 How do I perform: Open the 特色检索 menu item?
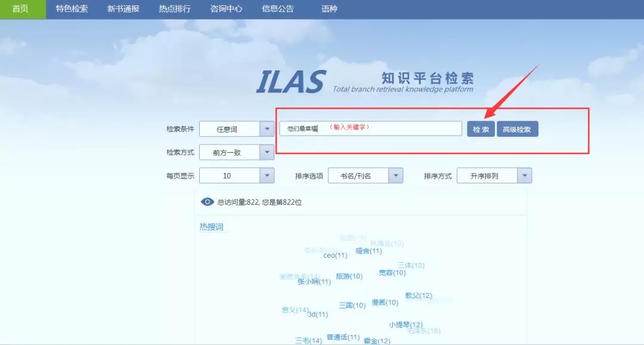72,9
